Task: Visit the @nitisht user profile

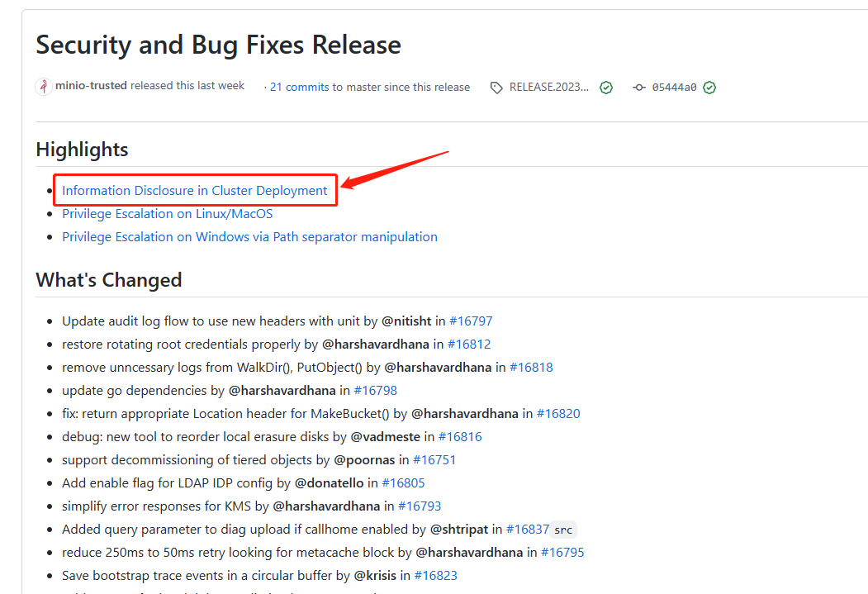Action: pyautogui.click(x=406, y=321)
